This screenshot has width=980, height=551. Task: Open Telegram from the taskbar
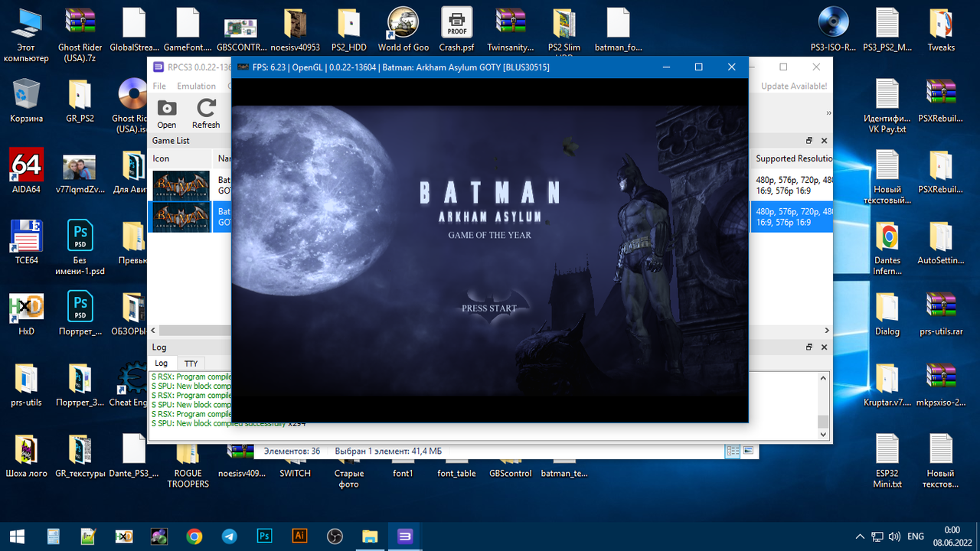click(x=229, y=536)
